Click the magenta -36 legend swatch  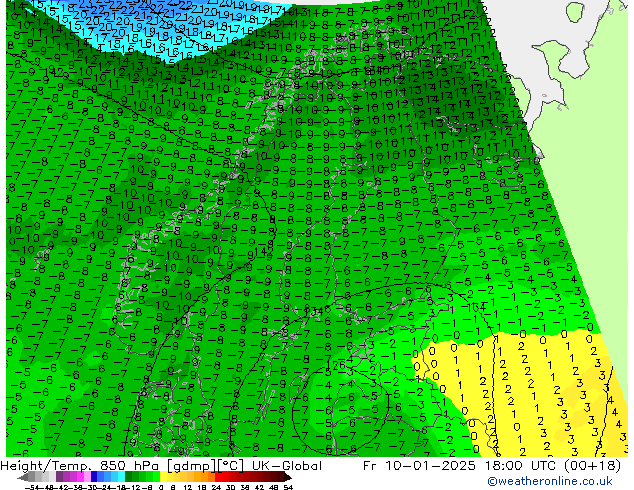click(81, 476)
